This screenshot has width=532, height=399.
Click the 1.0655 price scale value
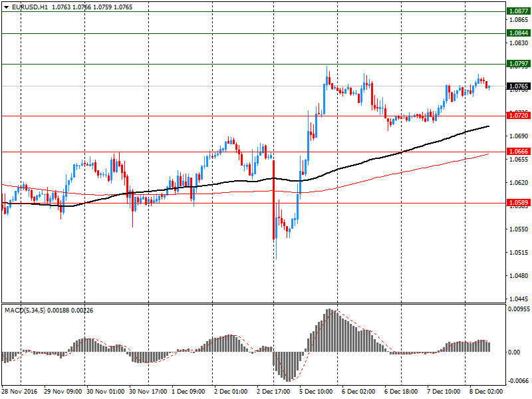point(519,159)
